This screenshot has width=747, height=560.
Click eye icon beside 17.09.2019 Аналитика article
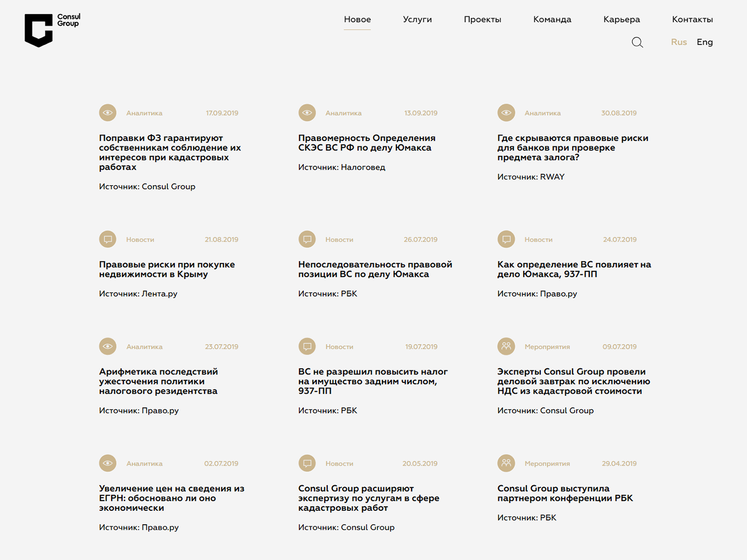(108, 113)
